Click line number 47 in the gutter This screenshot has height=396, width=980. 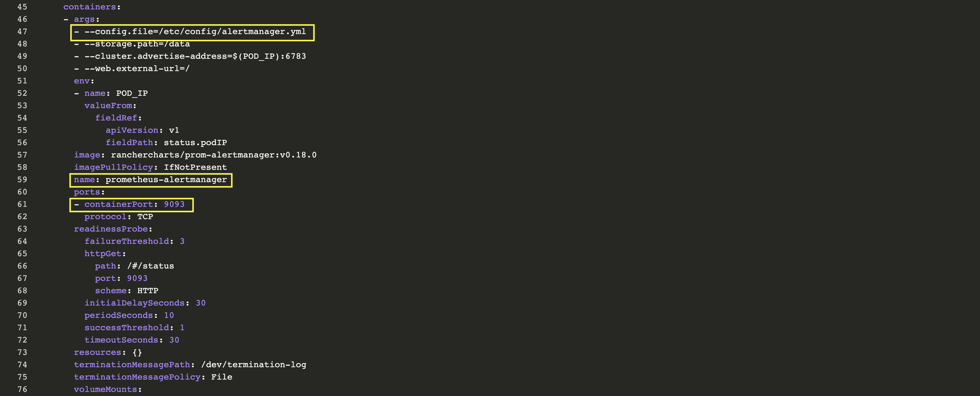22,32
